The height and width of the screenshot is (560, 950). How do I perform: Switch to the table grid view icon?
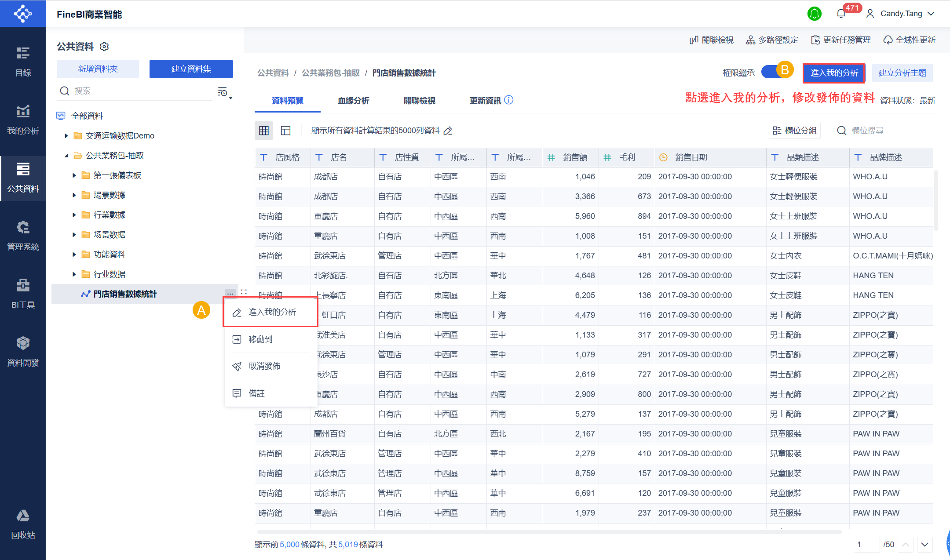point(264,131)
